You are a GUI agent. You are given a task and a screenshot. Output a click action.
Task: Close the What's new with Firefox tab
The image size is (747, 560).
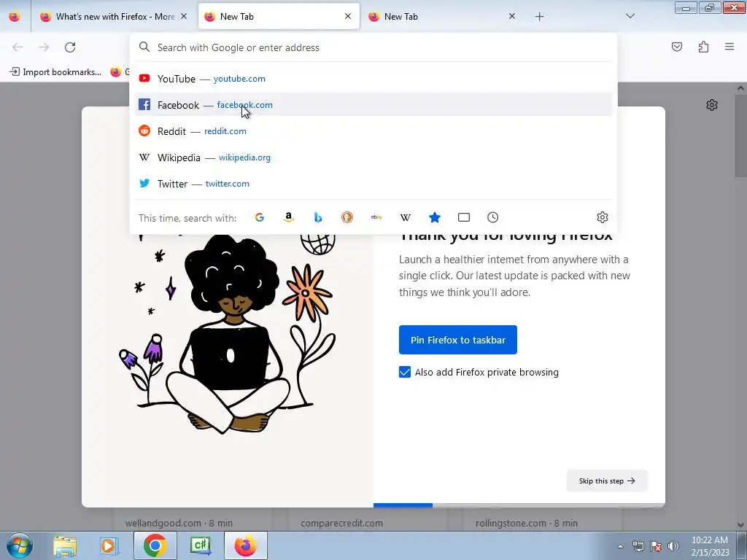pyautogui.click(x=184, y=16)
